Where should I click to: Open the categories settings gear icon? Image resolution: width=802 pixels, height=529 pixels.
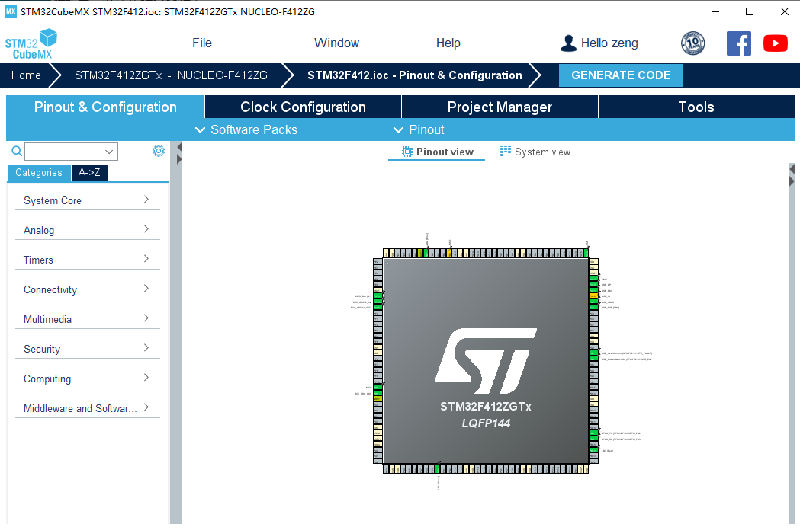pyautogui.click(x=159, y=151)
